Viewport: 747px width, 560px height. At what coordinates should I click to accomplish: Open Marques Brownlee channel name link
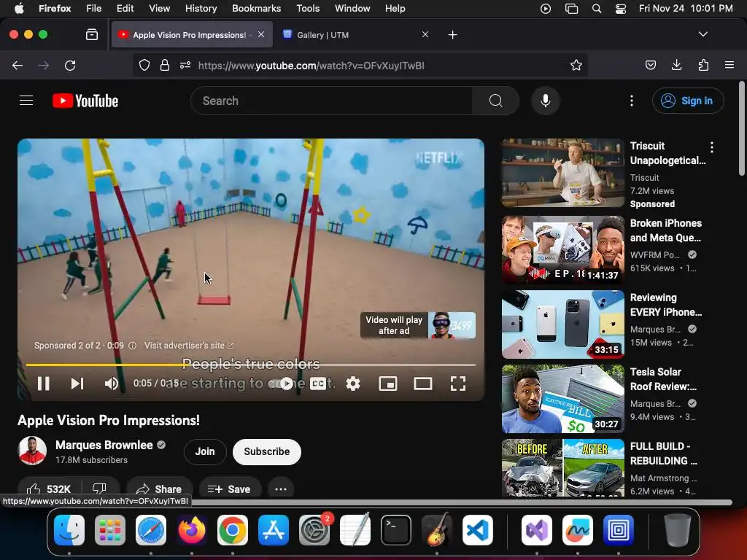coord(104,445)
